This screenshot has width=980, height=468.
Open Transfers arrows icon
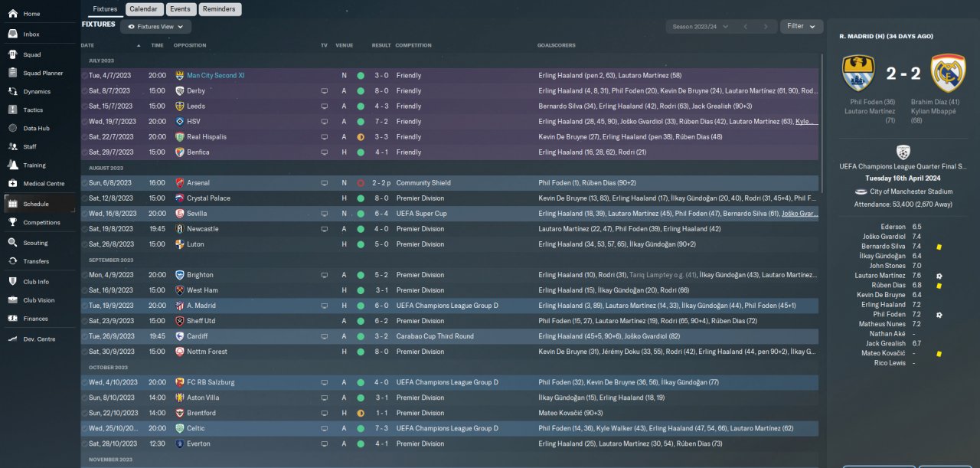12,262
